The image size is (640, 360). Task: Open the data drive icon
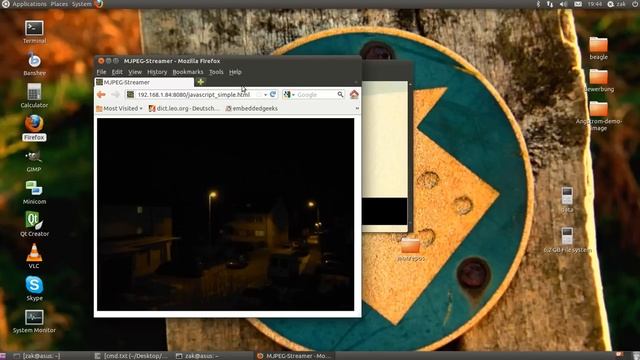coord(567,196)
